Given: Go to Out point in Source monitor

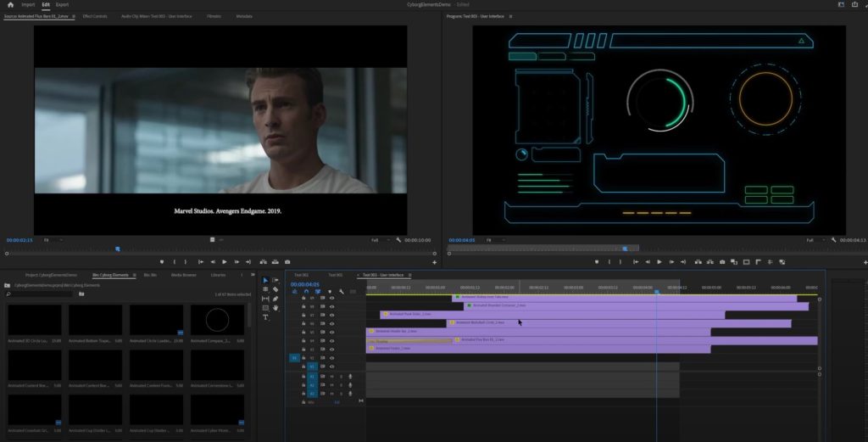Looking at the screenshot, I should click(x=248, y=262).
